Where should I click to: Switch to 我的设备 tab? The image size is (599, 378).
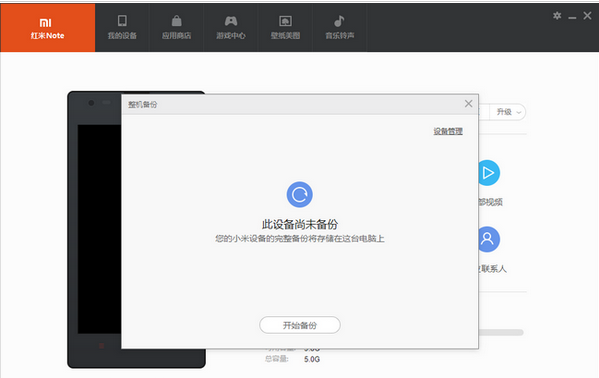122,28
